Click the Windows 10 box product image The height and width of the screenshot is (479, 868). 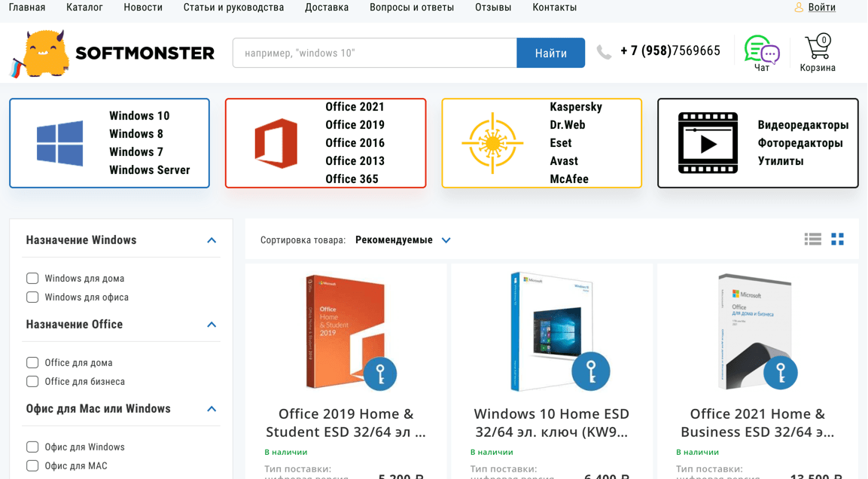pos(551,331)
